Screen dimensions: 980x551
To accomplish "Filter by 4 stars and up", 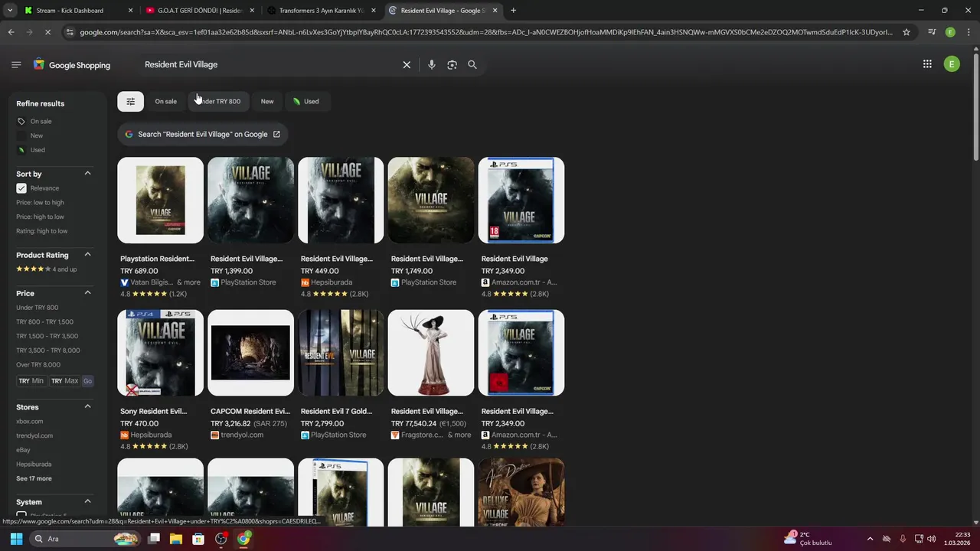I will tap(47, 269).
